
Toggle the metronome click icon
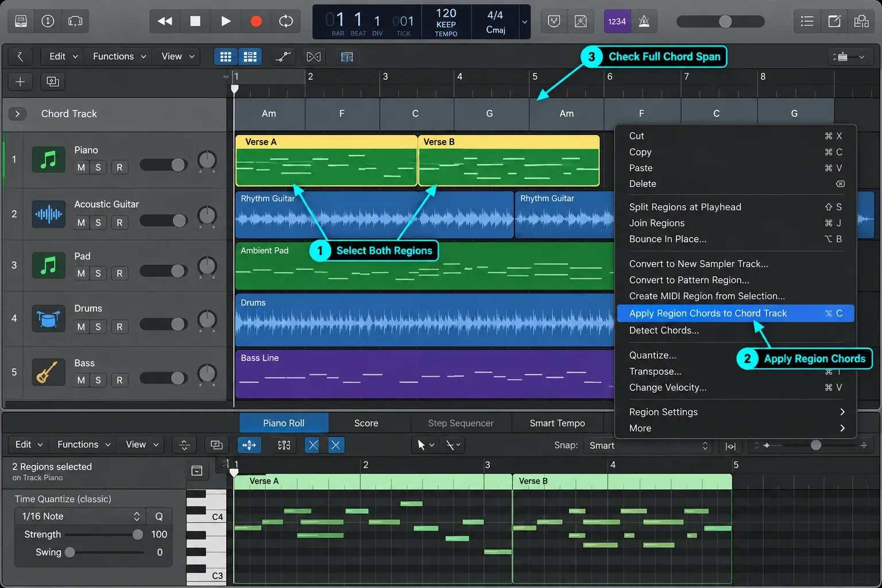coord(644,21)
